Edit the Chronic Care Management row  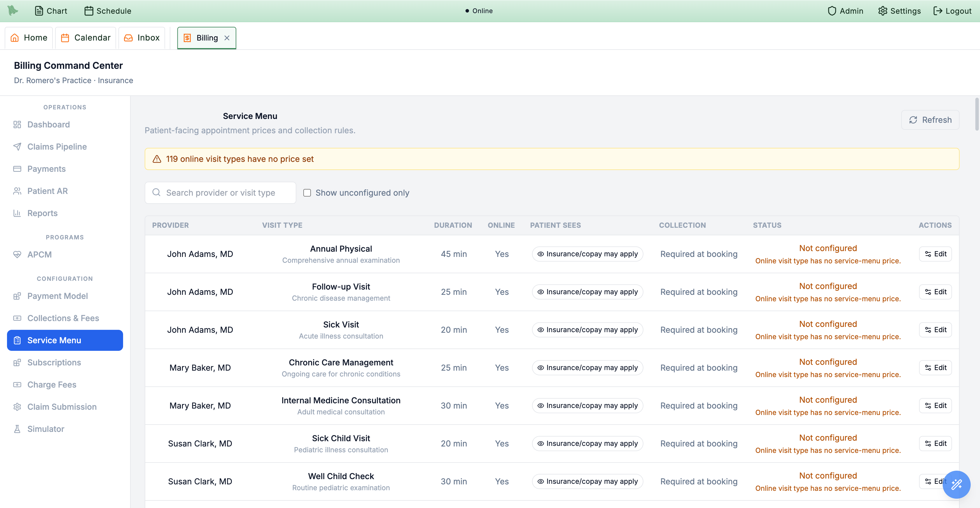935,367
